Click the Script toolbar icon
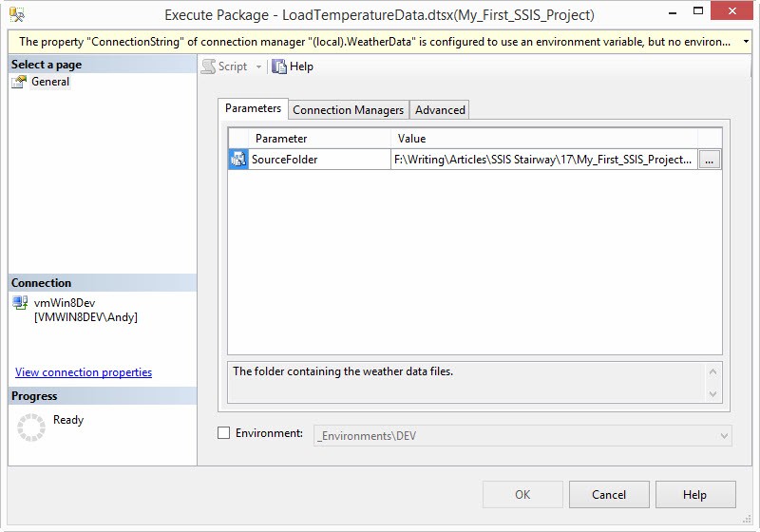Viewport: 760px width, 532px height. tap(208, 66)
